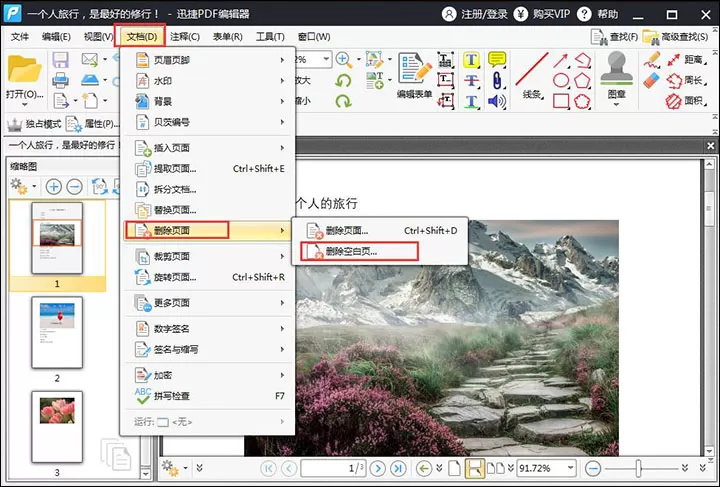Click the save floppy disk icon

[60, 60]
